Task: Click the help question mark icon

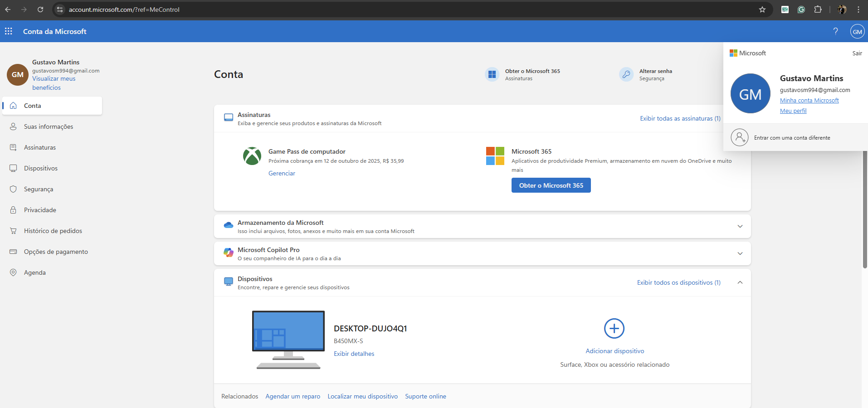Action: 835,31
